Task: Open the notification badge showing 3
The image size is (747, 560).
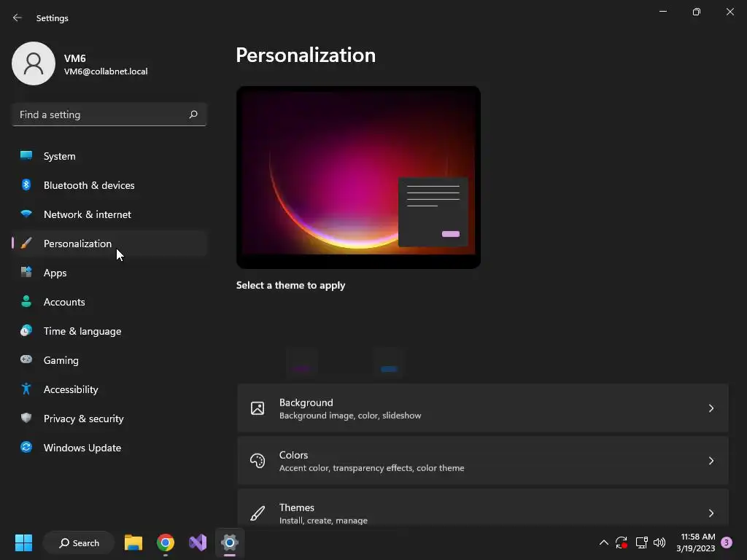Action: (727, 542)
